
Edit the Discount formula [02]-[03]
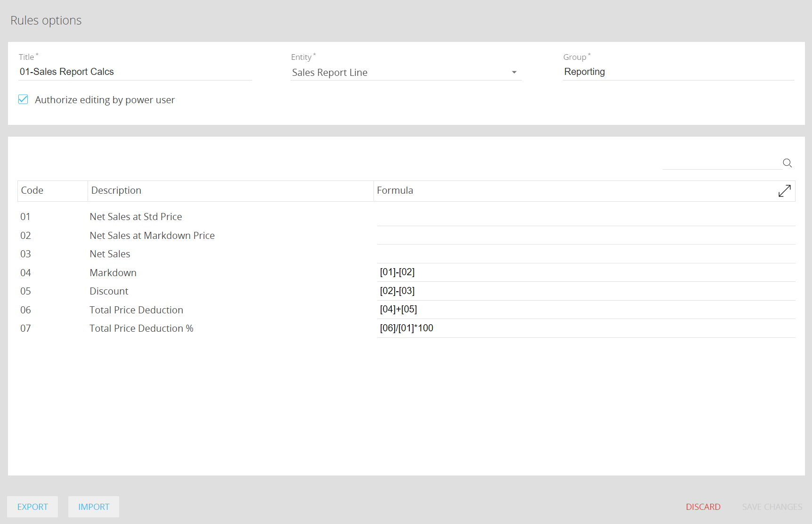(x=585, y=291)
